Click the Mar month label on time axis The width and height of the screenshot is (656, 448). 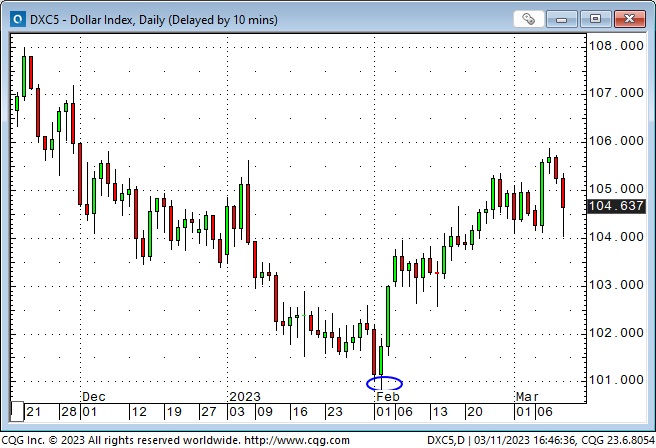[x=527, y=397]
